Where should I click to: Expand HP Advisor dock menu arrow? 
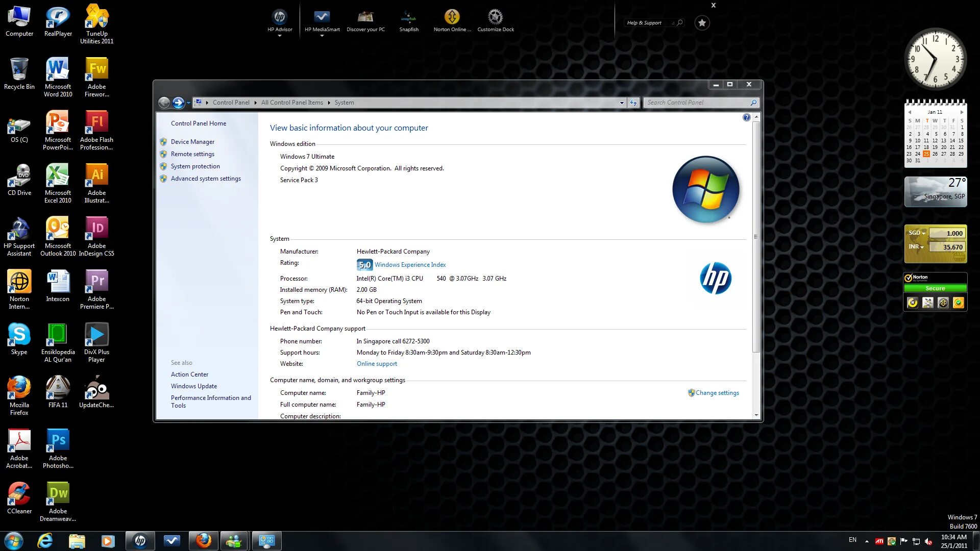(x=280, y=36)
